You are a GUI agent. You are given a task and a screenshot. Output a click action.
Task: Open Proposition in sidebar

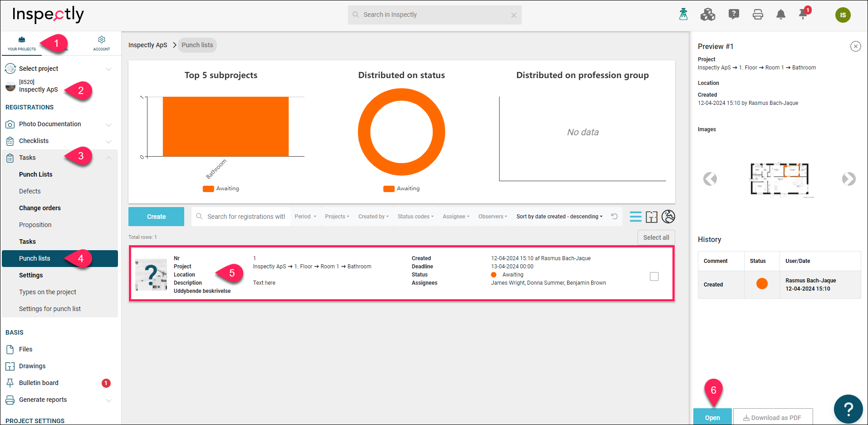tap(35, 225)
